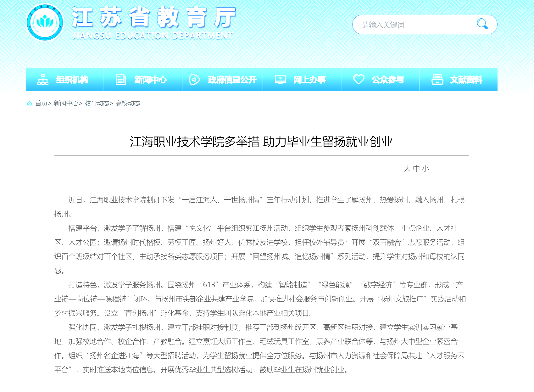Click the organization chart icon beside 组织机构
Viewport: 534px width, 392px height.
click(x=43, y=80)
